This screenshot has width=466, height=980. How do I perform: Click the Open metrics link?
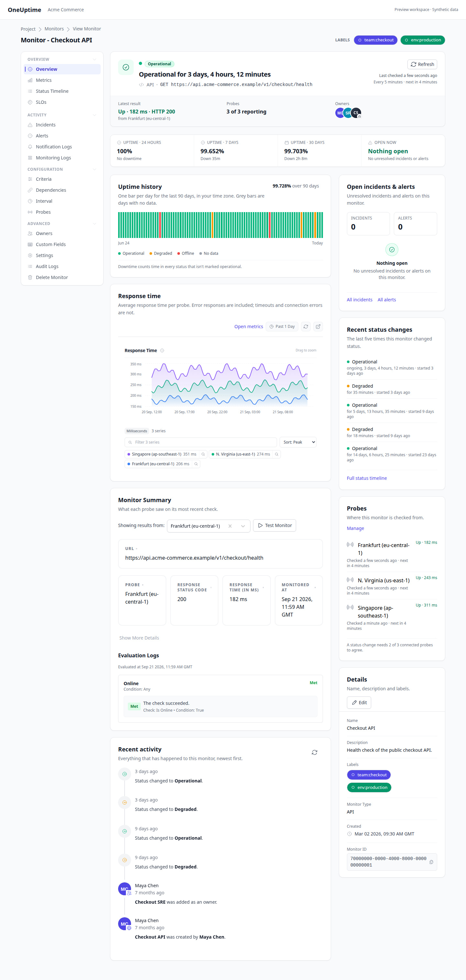point(249,327)
